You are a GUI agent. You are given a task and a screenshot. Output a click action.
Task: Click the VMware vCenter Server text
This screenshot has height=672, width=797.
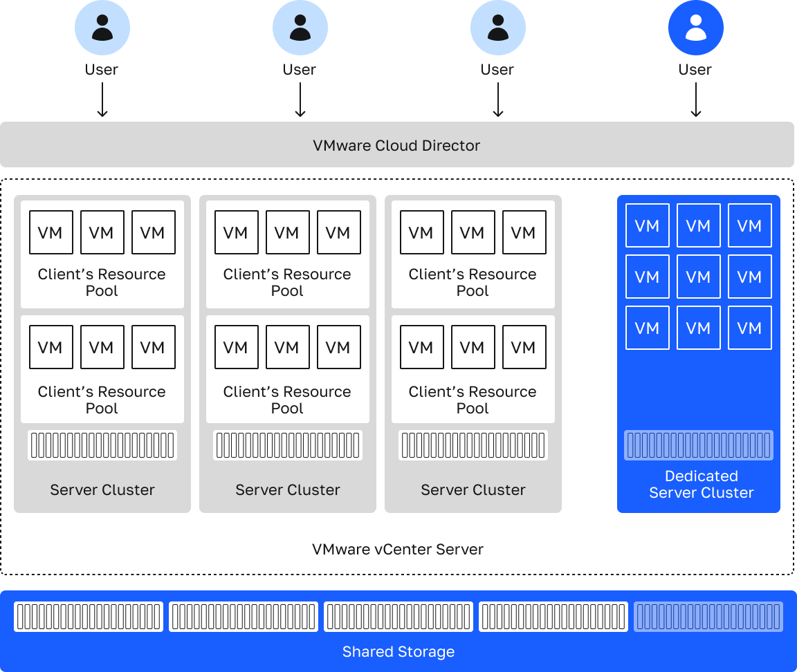click(397, 550)
